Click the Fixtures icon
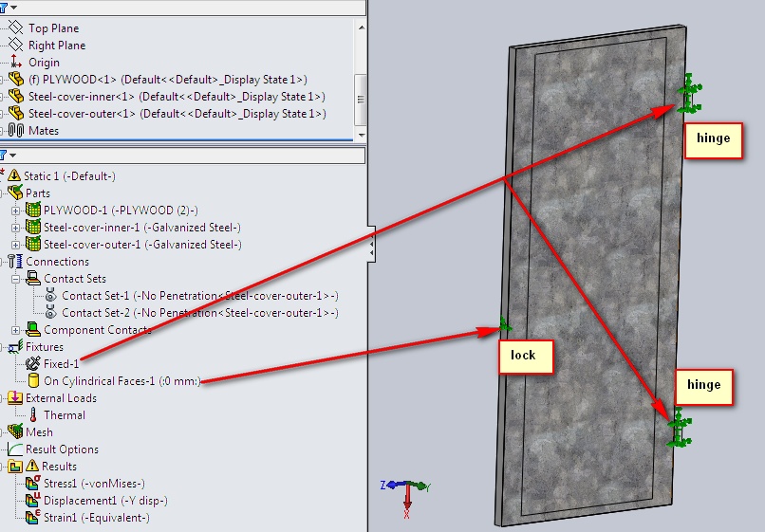This screenshot has height=532, width=765. pos(15,347)
